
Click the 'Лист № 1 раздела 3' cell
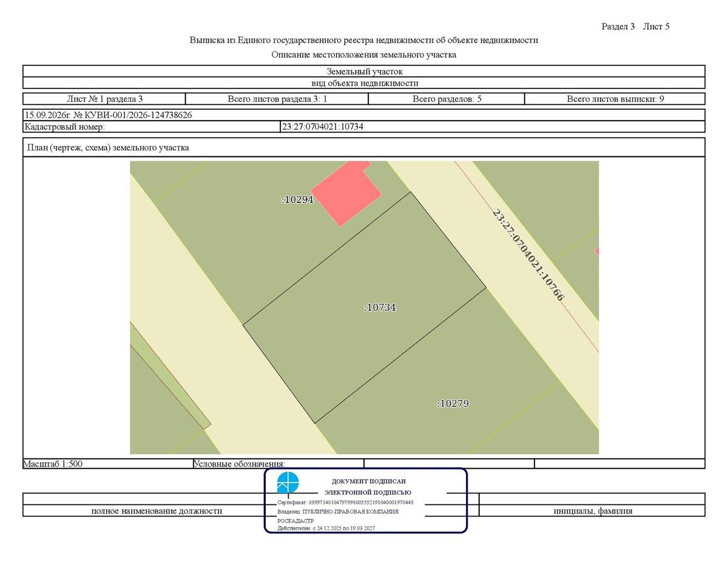click(104, 99)
